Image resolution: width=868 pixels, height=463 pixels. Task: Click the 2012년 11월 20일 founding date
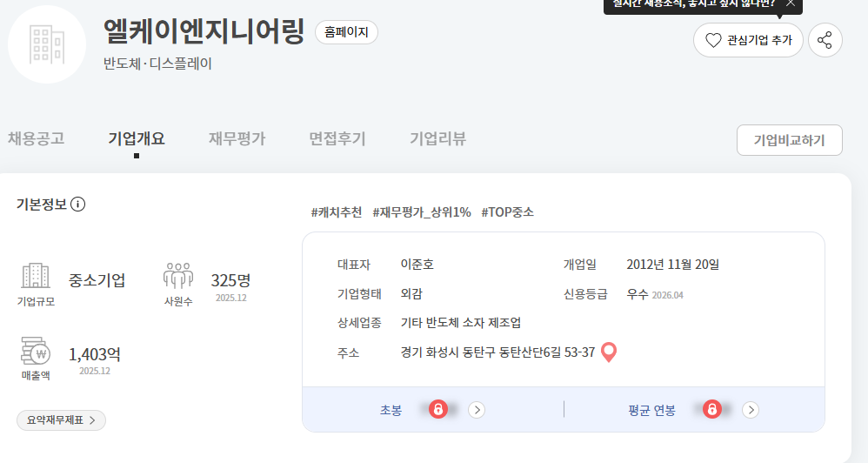tap(672, 265)
